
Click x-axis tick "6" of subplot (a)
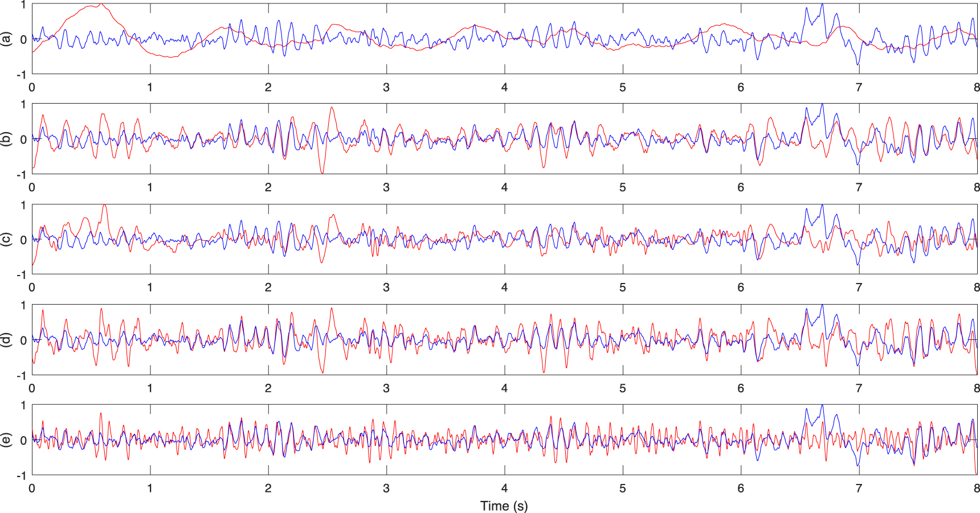(741, 87)
